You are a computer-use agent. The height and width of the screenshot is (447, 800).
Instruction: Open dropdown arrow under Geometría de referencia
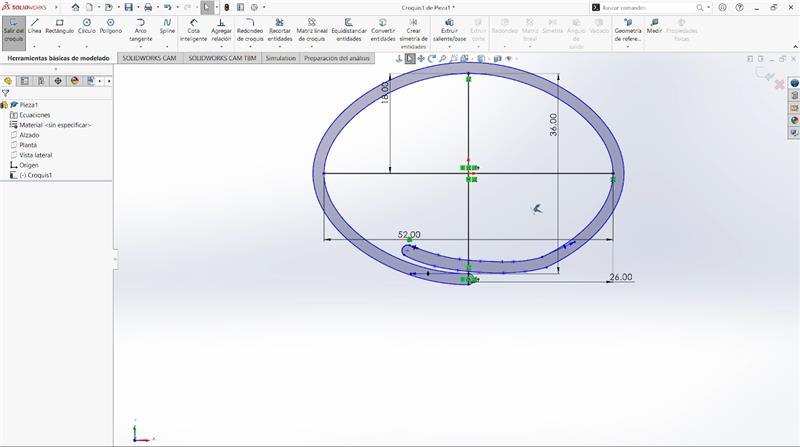628,46
